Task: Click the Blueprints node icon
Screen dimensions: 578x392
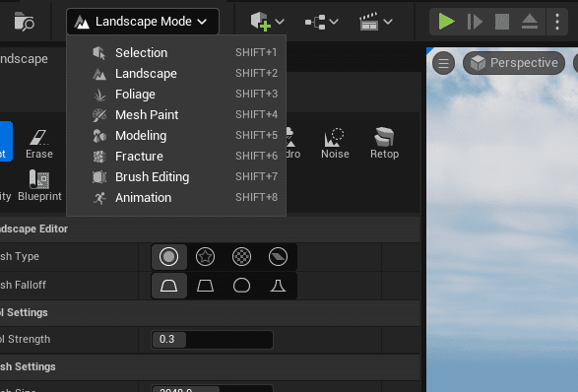Action: point(315,22)
